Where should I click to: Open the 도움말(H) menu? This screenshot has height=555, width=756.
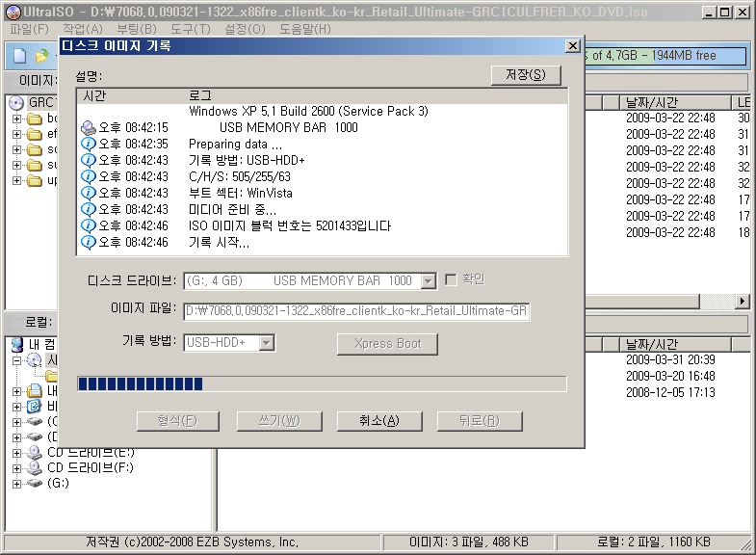(x=305, y=30)
